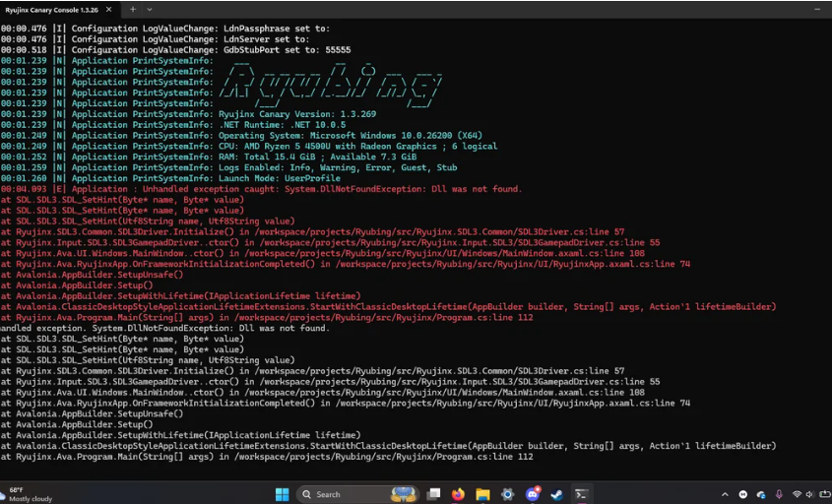
Task: Click red 'OnFrameworkInitializationCompleted()' line 74 entry
Action: 346,264
